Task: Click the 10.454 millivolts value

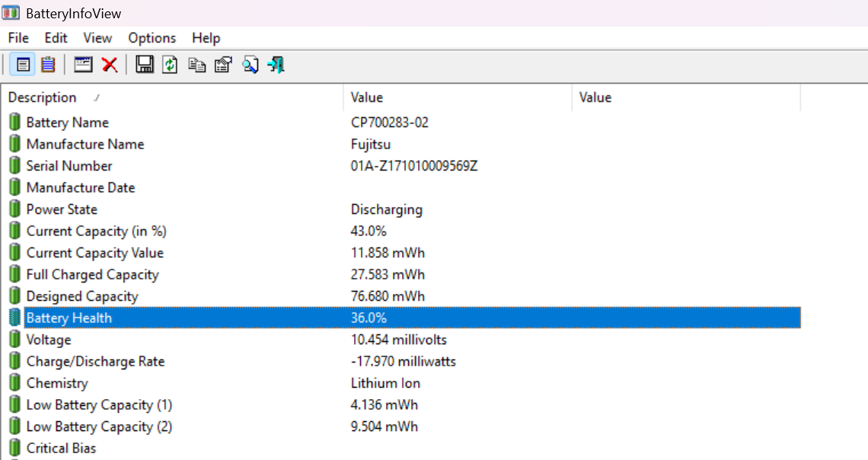Action: [398, 340]
